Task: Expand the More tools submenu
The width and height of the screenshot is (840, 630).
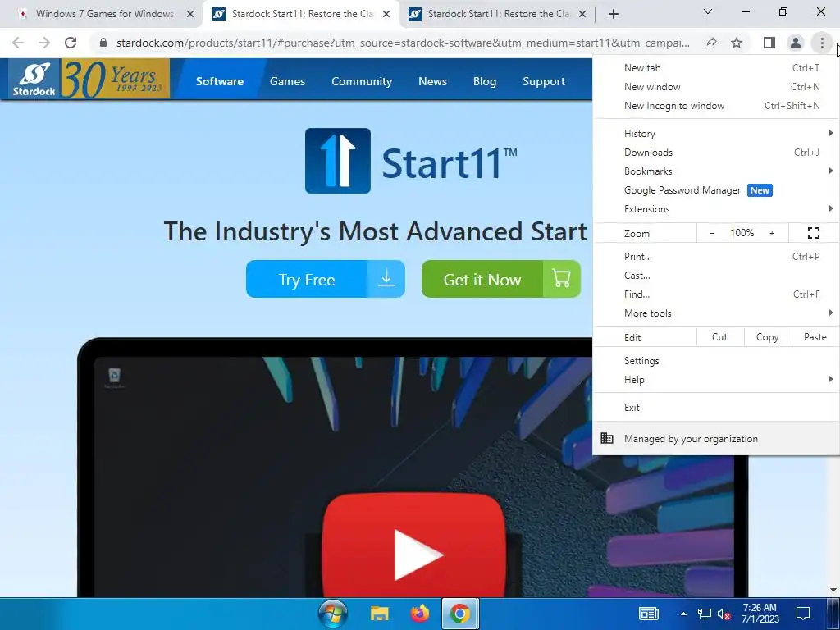Action: point(716,313)
